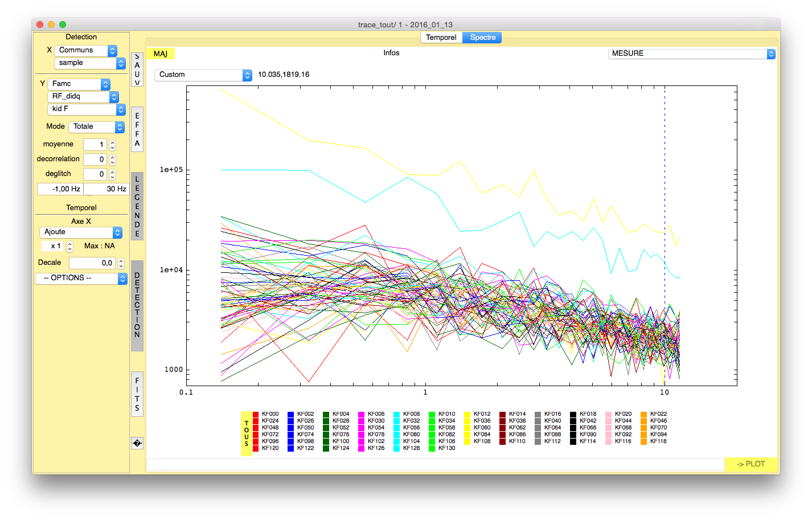Expand the Custom dropdown above the plot
Screen dimensions: 812x520
tap(203, 75)
